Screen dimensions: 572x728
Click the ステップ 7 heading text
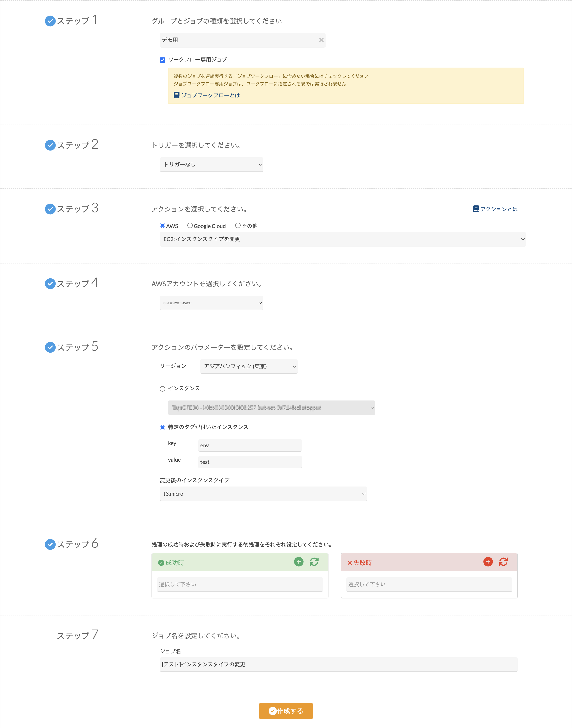(x=78, y=635)
